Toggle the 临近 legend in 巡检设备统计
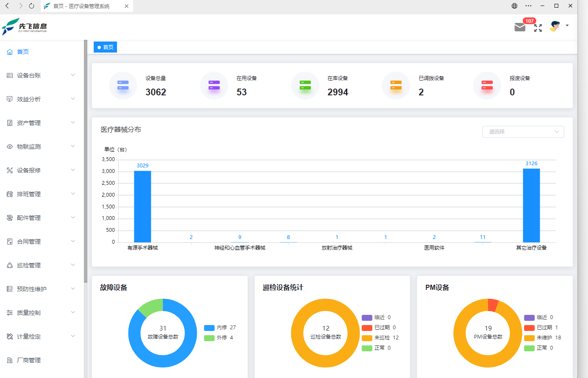 coord(376,317)
